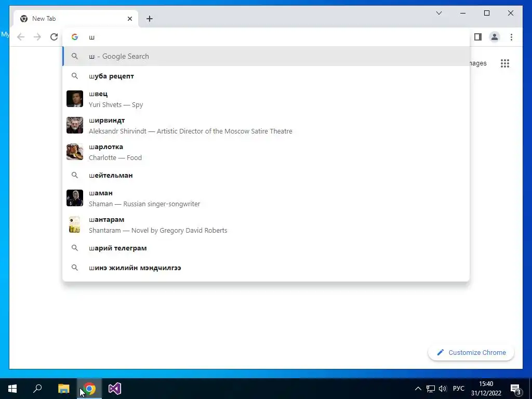This screenshot has width=532, height=399.
Task: Click the Aleksandr Shirvindt thumbnail photo
Action: (x=75, y=125)
